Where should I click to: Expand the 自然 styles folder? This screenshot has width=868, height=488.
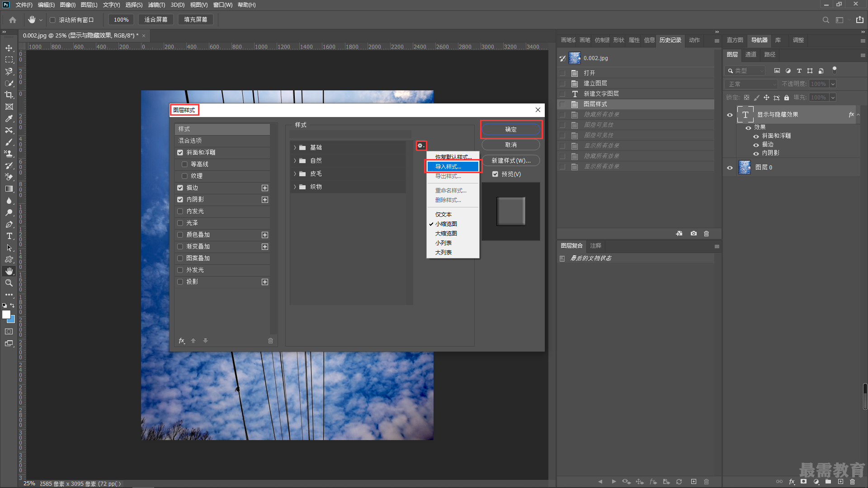pos(295,161)
